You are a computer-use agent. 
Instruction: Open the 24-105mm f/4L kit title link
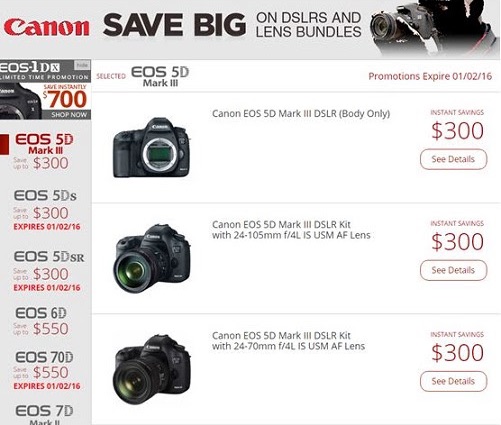[291, 230]
